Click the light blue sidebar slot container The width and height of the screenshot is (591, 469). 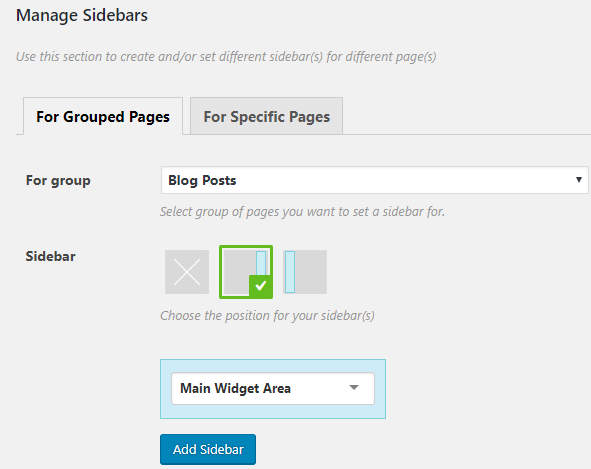tap(273, 389)
